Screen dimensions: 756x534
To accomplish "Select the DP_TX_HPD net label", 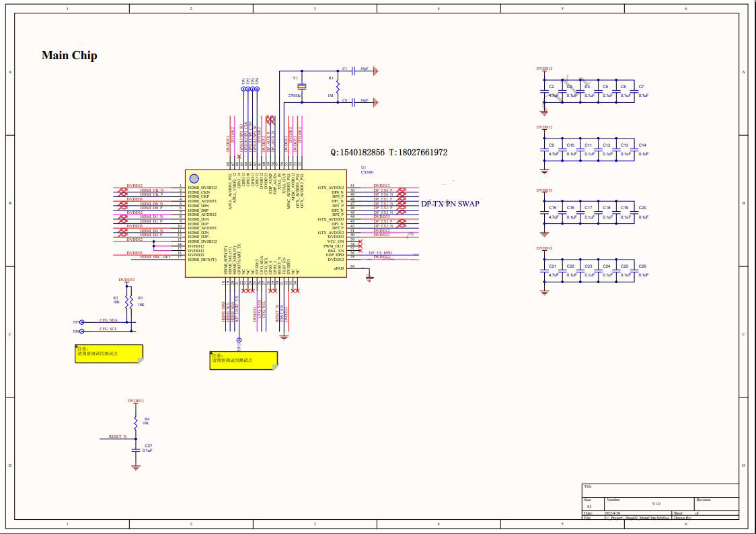I will coord(382,253).
